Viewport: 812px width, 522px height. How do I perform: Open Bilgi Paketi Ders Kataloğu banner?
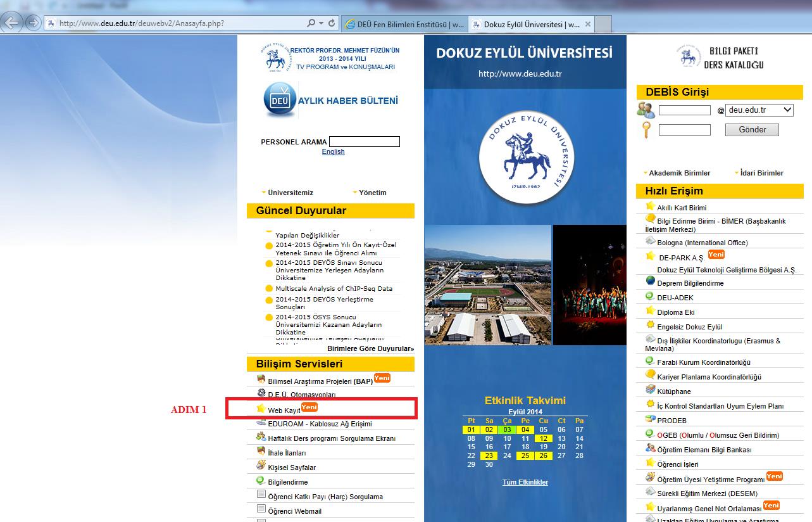pyautogui.click(x=720, y=58)
